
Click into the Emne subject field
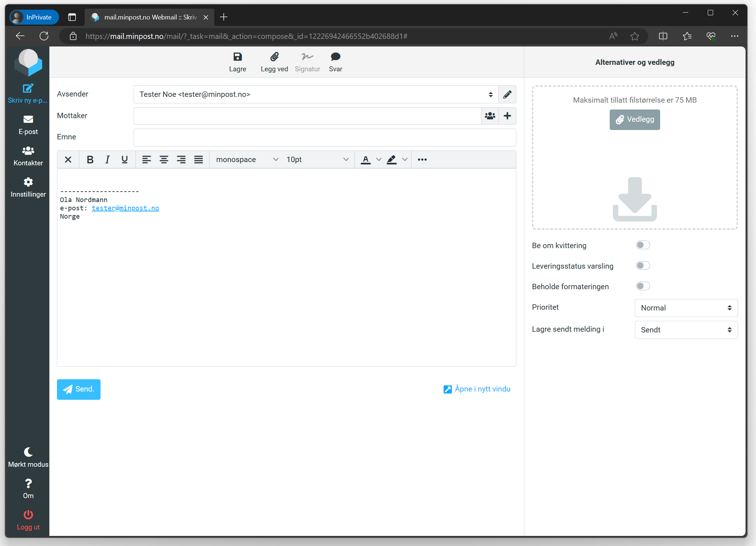tap(324, 138)
